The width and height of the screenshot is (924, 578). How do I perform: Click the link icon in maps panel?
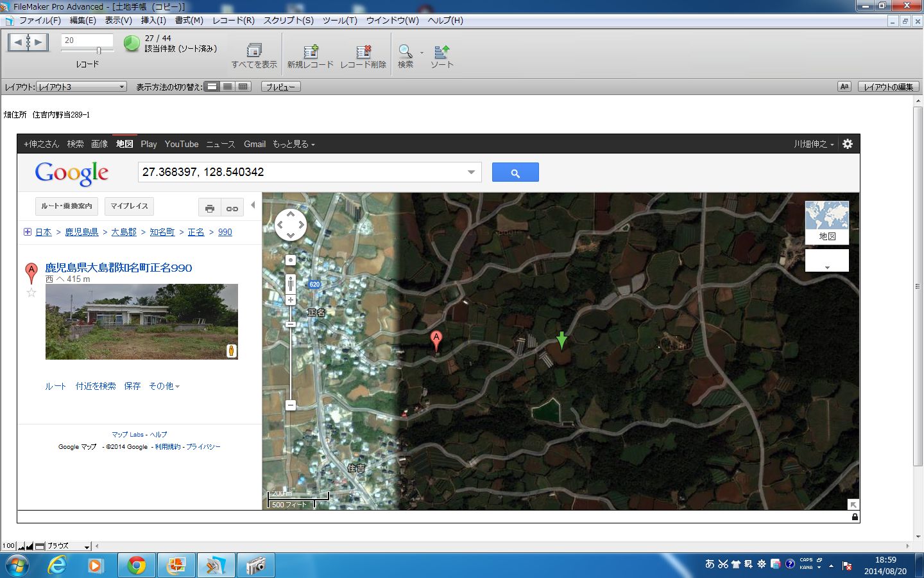pyautogui.click(x=232, y=208)
